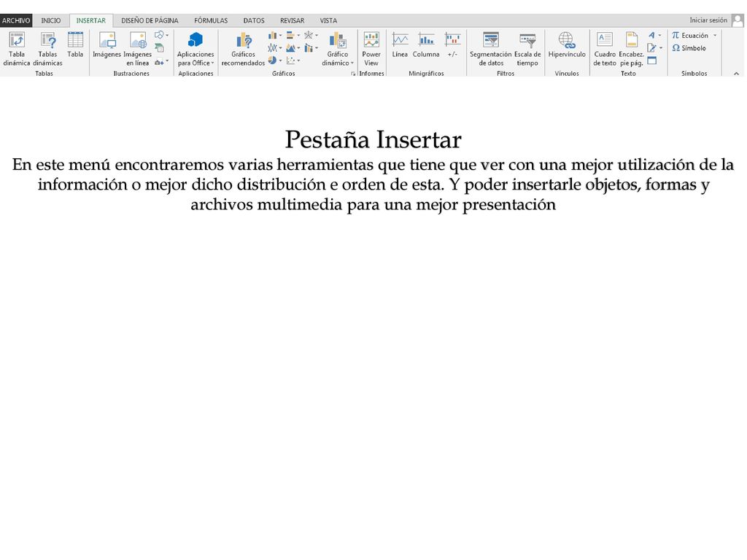747x560 pixels.
Task: Click Escala de tiempo filter
Action: (527, 49)
